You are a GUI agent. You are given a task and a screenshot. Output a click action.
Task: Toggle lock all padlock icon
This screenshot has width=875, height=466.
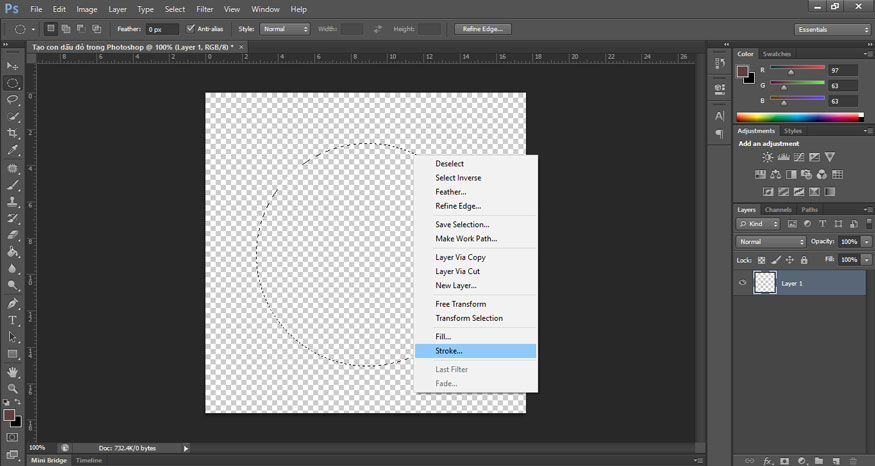click(x=804, y=260)
